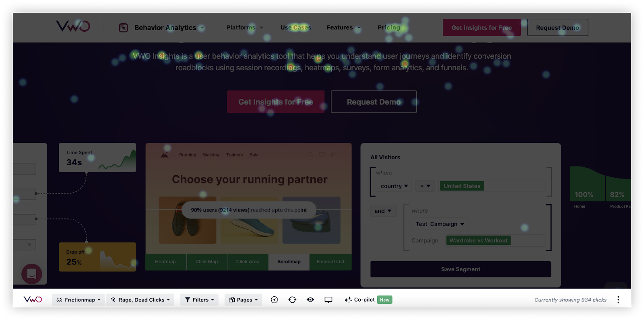
Task: Expand the Features menu
Action: click(x=344, y=27)
